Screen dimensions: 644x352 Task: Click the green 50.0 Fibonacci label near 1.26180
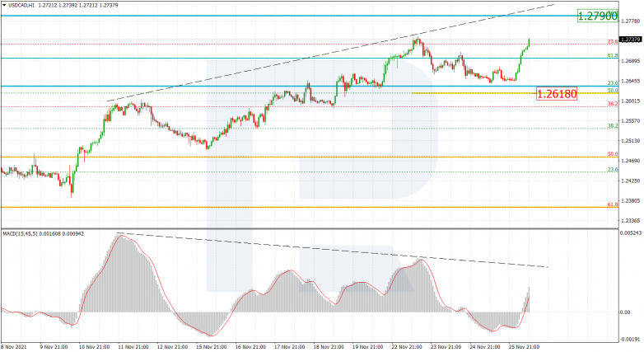click(x=613, y=91)
